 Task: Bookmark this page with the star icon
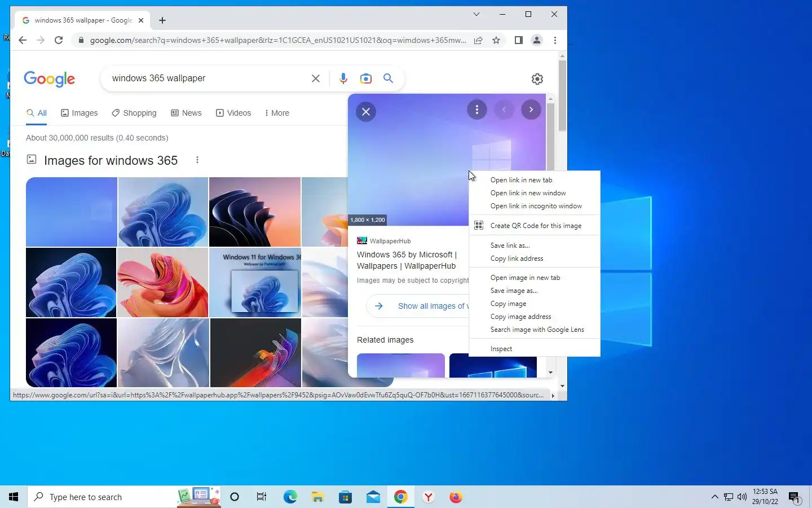coord(496,40)
